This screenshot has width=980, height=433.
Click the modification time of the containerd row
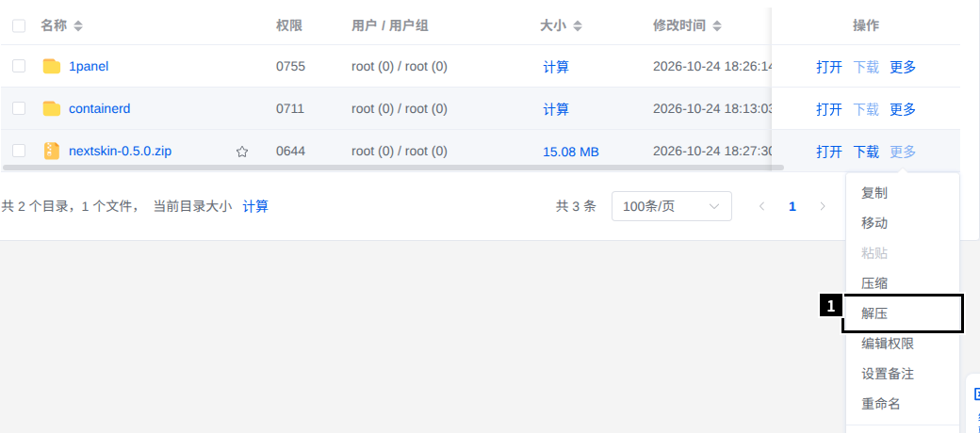(x=712, y=108)
